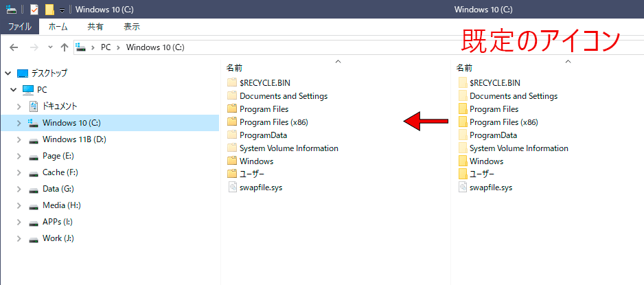
Task: Switch to the 共有 ribbon tab
Action: click(x=95, y=27)
